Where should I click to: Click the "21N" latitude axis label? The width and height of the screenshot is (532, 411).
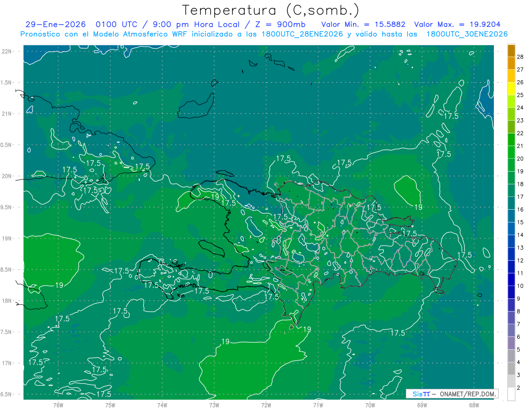click(x=7, y=114)
